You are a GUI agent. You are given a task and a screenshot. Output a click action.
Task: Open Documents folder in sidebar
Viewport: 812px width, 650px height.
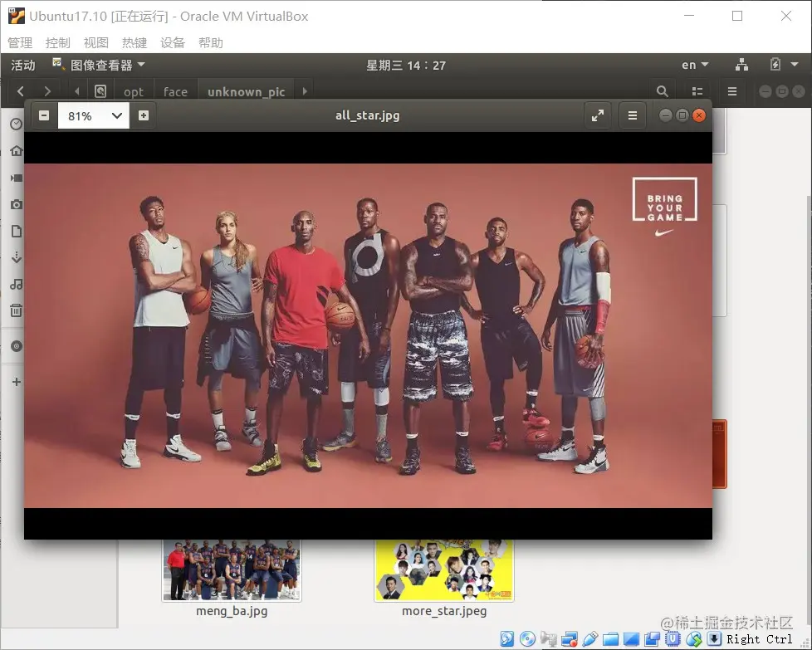point(17,231)
